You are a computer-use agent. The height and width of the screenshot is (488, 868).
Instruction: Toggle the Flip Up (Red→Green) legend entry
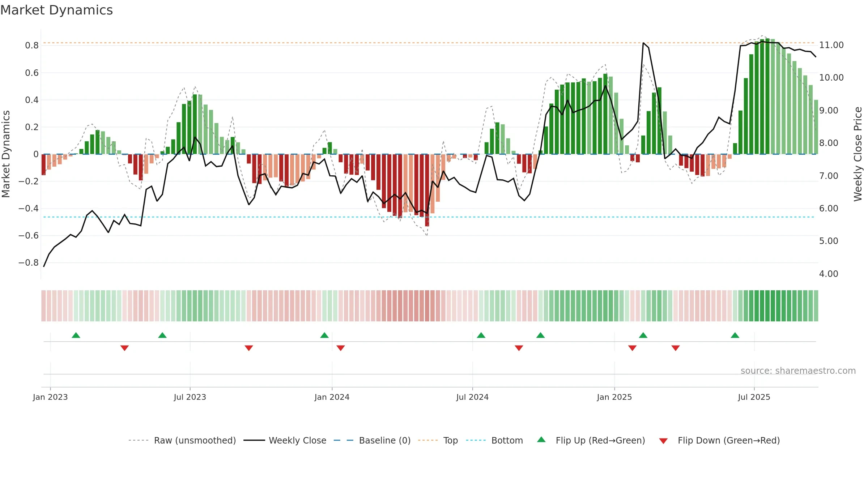pyautogui.click(x=591, y=440)
